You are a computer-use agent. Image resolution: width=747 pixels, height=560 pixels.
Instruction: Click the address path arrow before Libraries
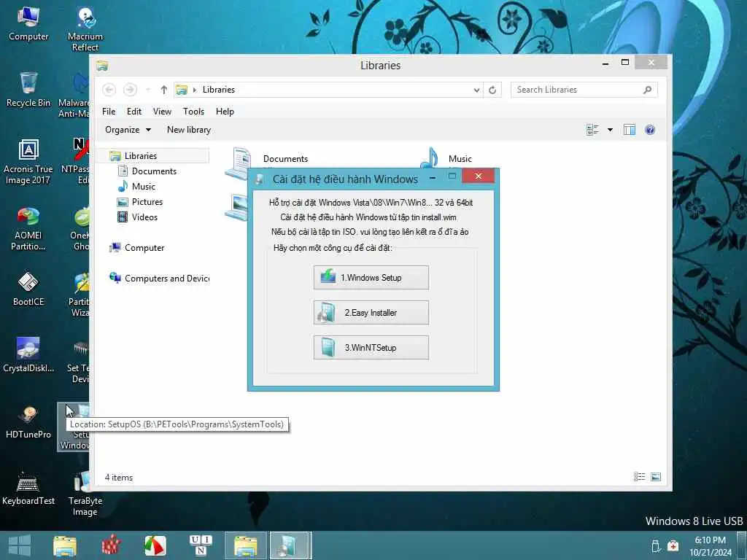194,90
